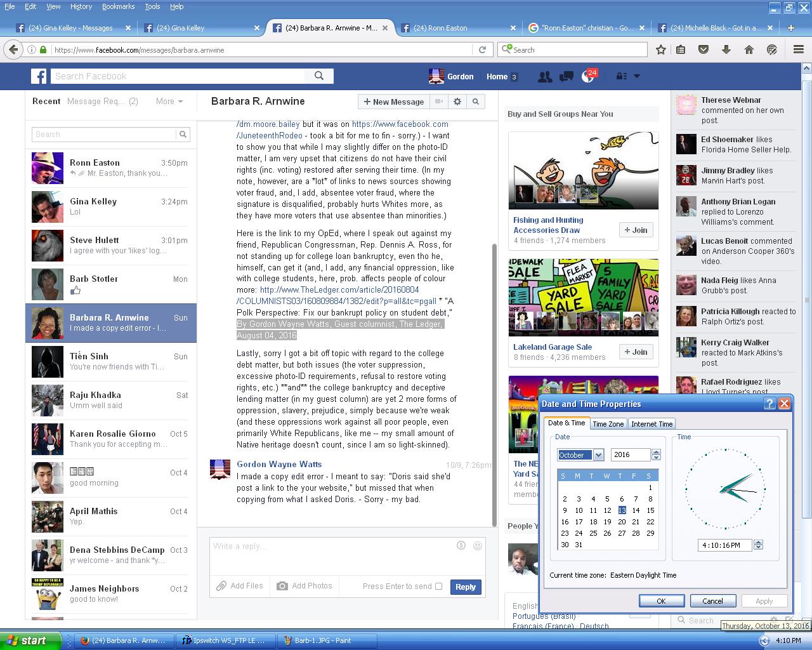Join Fishing and Hunting Accessories Draw group

coord(636,230)
